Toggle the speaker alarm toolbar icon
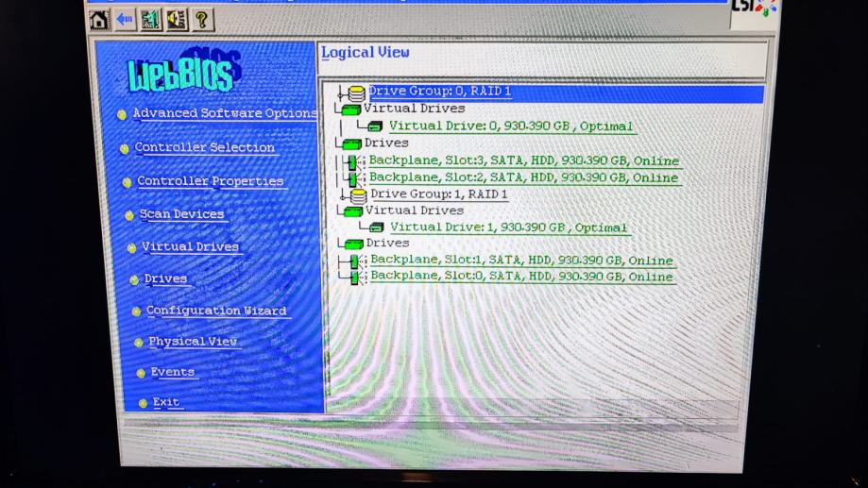Screen dimensions: 868x488 pos(178,20)
